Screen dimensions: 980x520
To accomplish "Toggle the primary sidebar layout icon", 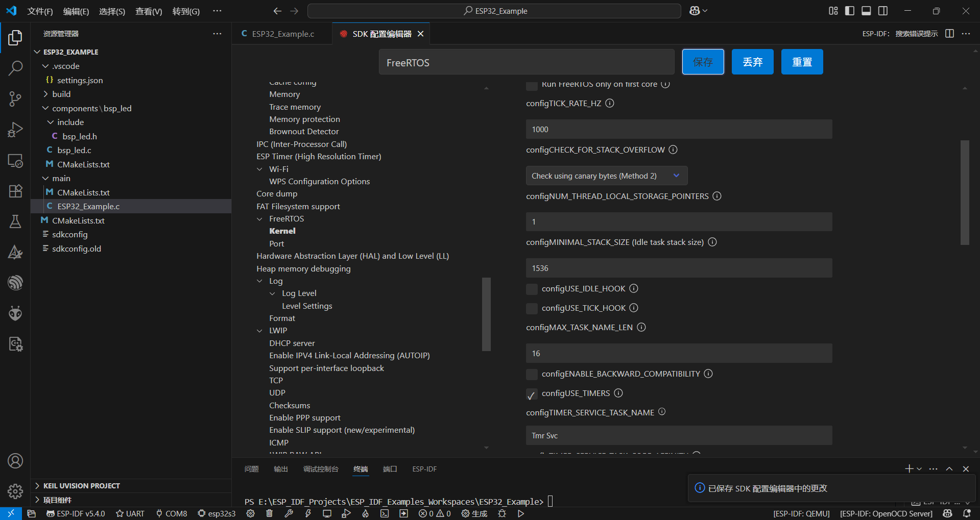I will pos(850,11).
